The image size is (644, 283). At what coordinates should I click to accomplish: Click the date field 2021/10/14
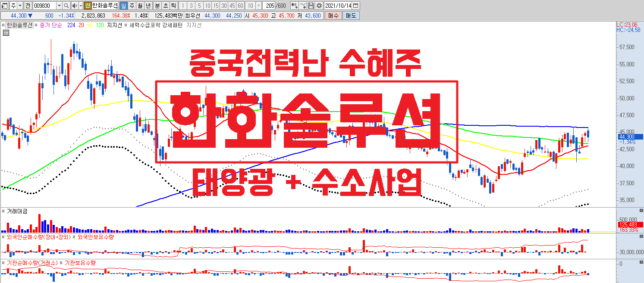click(339, 6)
